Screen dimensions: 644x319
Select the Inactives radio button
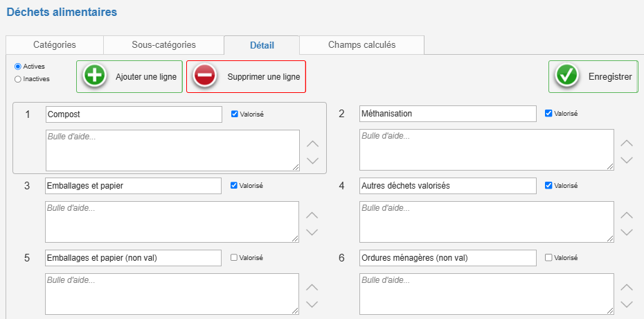pyautogui.click(x=18, y=79)
